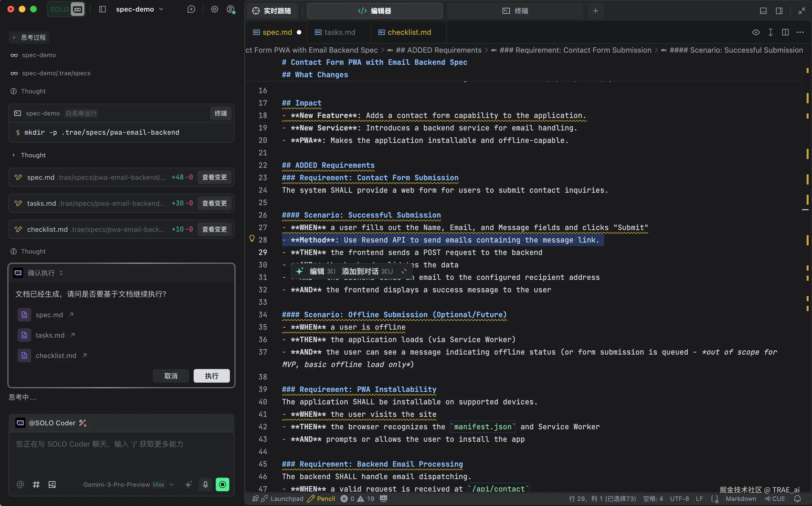Toggle the left sidebar panel icon

point(102,9)
